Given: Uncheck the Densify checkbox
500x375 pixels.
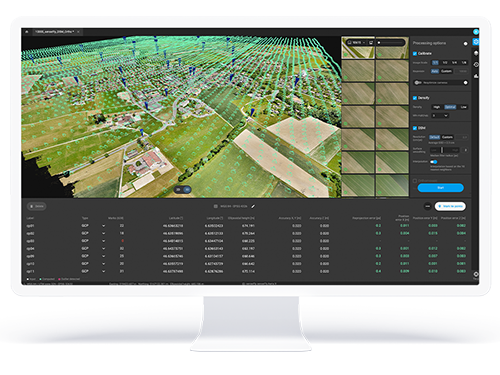Looking at the screenshot, I should [x=415, y=98].
